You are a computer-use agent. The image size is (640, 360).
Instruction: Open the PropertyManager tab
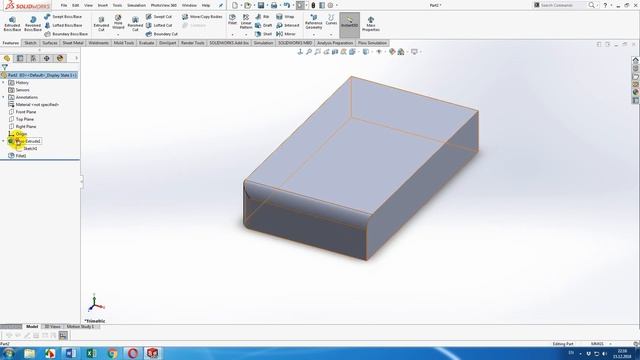coord(20,58)
